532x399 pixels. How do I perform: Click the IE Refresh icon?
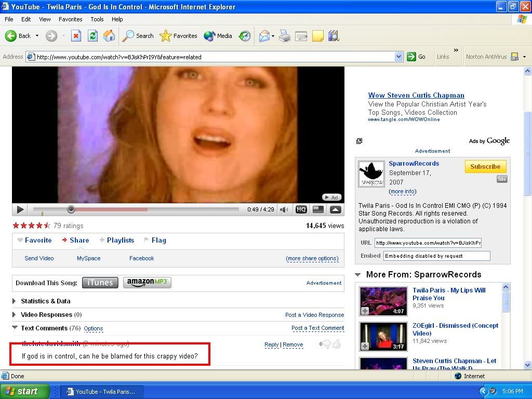[x=92, y=36]
